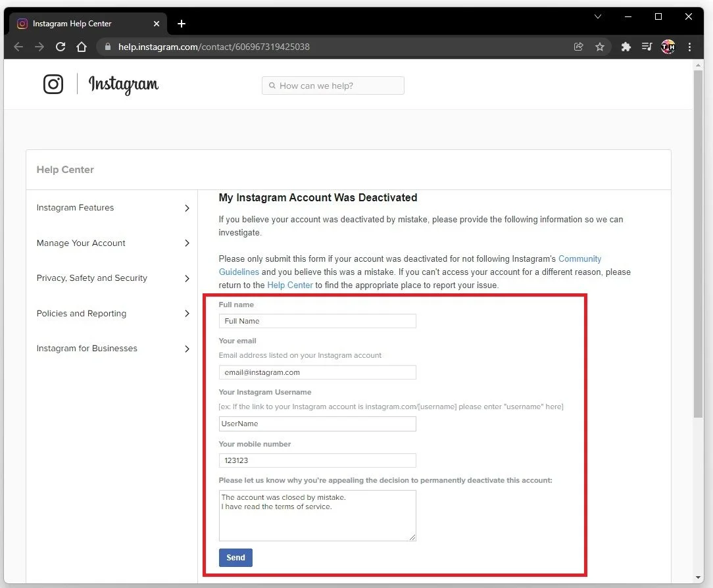
Task: Expand chevron next to Policies and Reporting
Action: tap(187, 313)
